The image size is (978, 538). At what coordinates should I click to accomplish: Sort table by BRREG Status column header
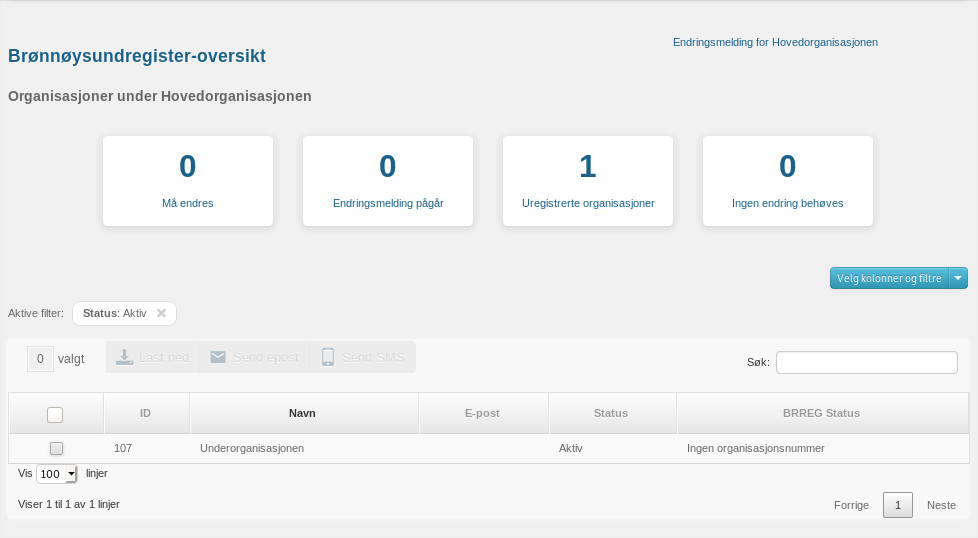pos(821,413)
